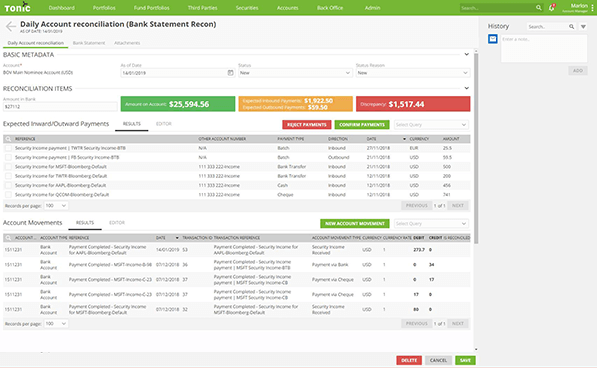This screenshot has width=597, height=368.
Task: Click the vertical scrollbar of main panel
Action: click(476, 148)
